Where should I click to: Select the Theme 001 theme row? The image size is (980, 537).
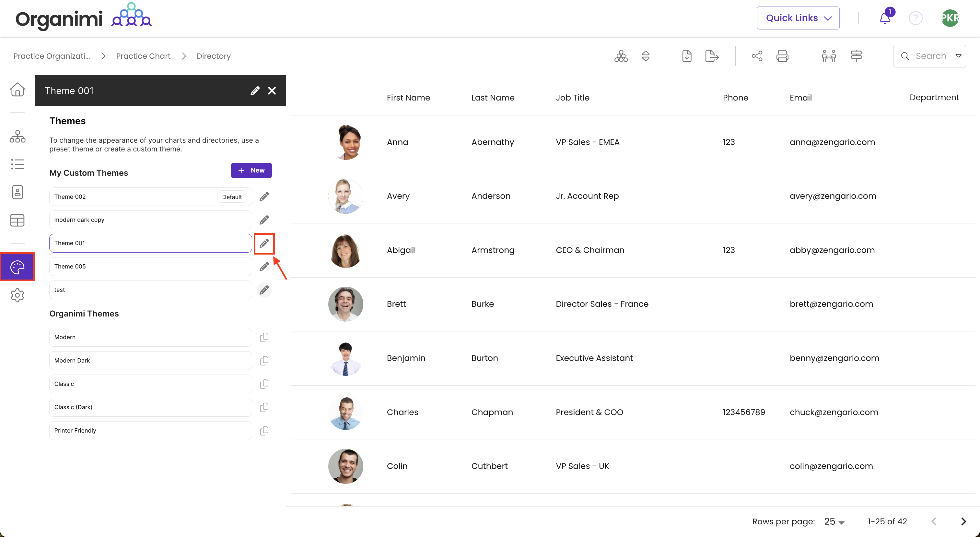[x=150, y=243]
